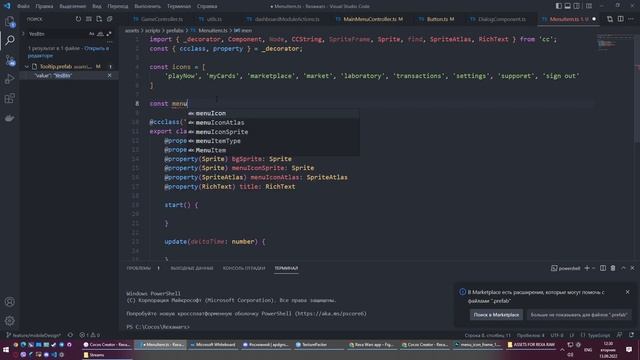Open the git branch in status bar

[x=33, y=335]
